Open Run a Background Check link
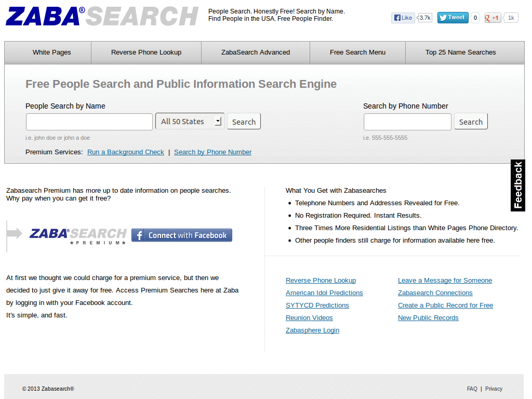This screenshot has width=532, height=399. [126, 152]
